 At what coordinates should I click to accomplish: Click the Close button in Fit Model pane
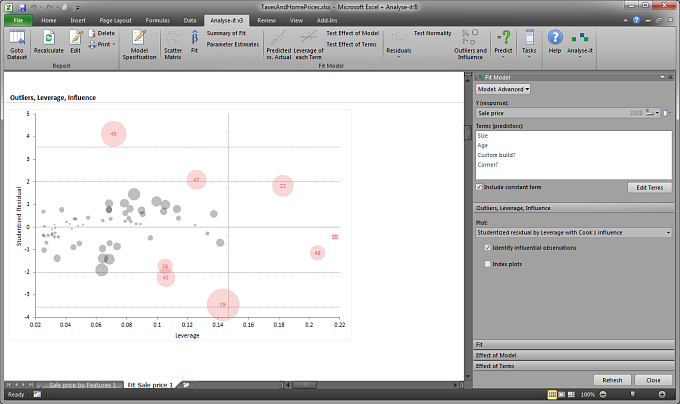[x=653, y=380]
